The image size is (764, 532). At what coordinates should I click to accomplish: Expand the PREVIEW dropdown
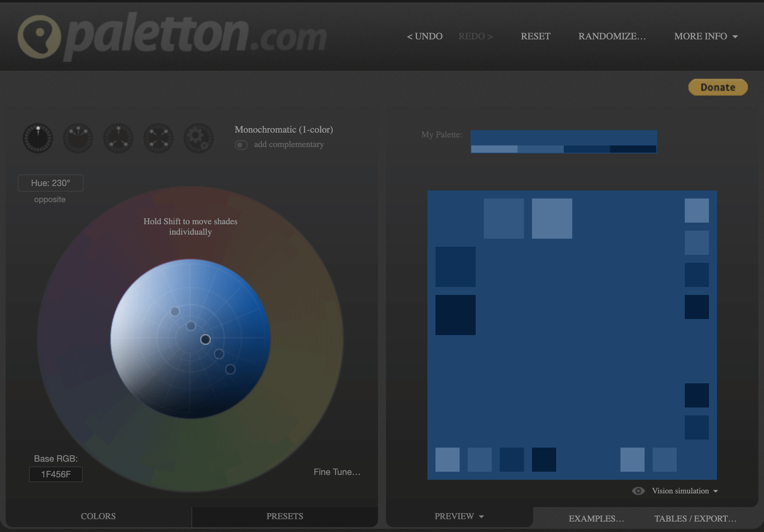(x=459, y=516)
